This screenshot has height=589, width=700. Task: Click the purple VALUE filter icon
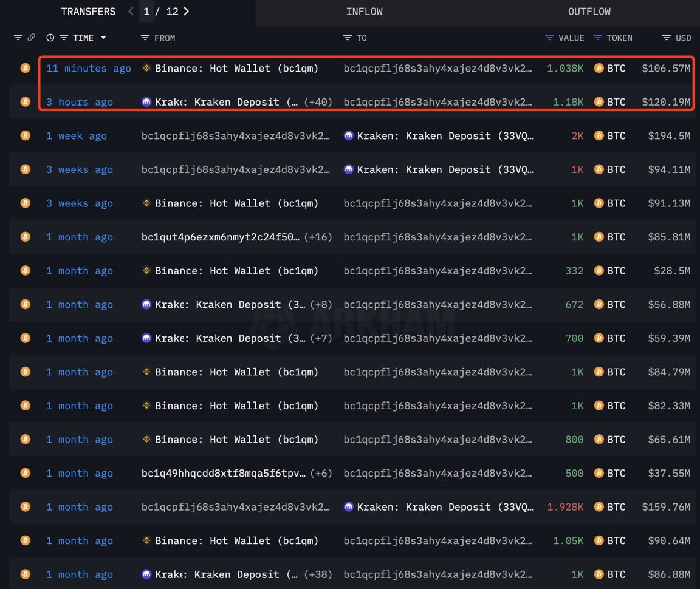coord(549,38)
